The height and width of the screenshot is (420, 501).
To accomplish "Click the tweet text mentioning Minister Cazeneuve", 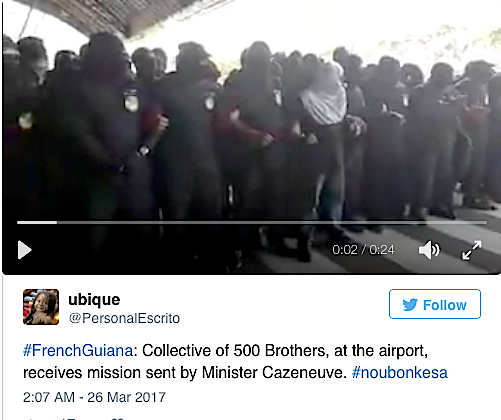I will pos(235,362).
